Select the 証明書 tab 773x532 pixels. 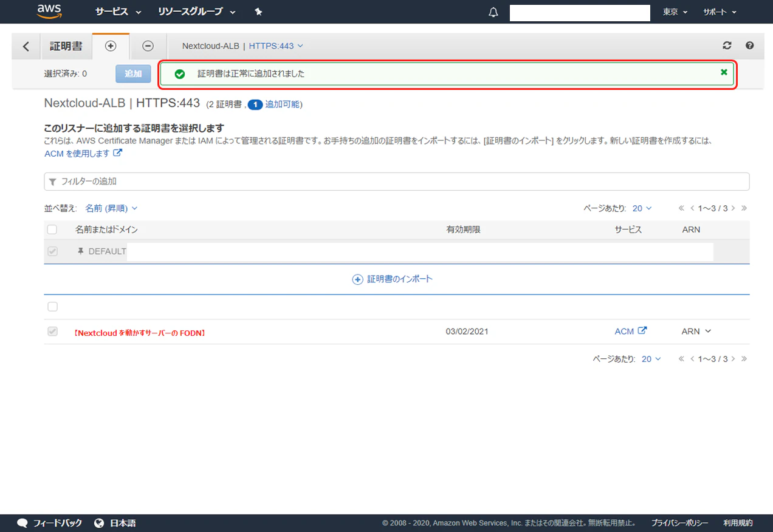(66, 46)
